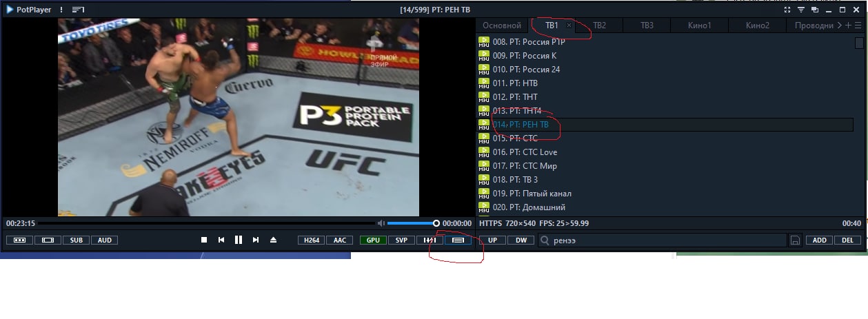Toggle subtitles with the SUB button
This screenshot has width=868, height=319.
coord(76,240)
